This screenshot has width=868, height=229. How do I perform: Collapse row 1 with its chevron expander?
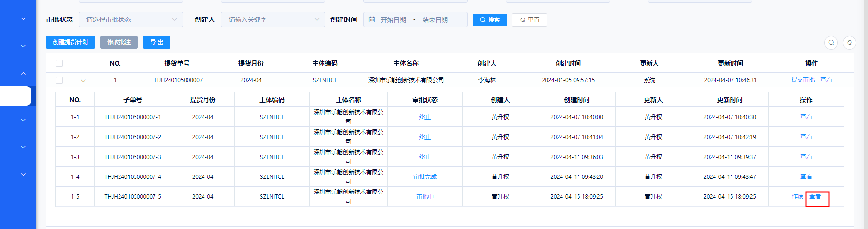pos(83,81)
